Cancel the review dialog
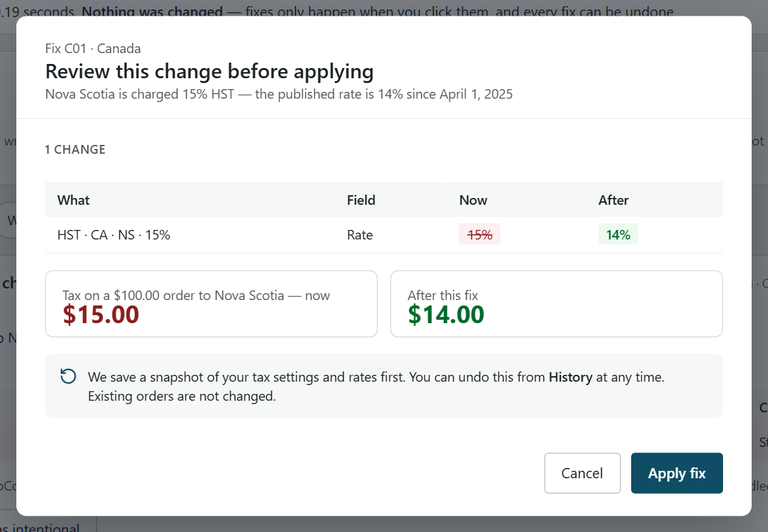The height and width of the screenshot is (532, 768). coord(582,473)
